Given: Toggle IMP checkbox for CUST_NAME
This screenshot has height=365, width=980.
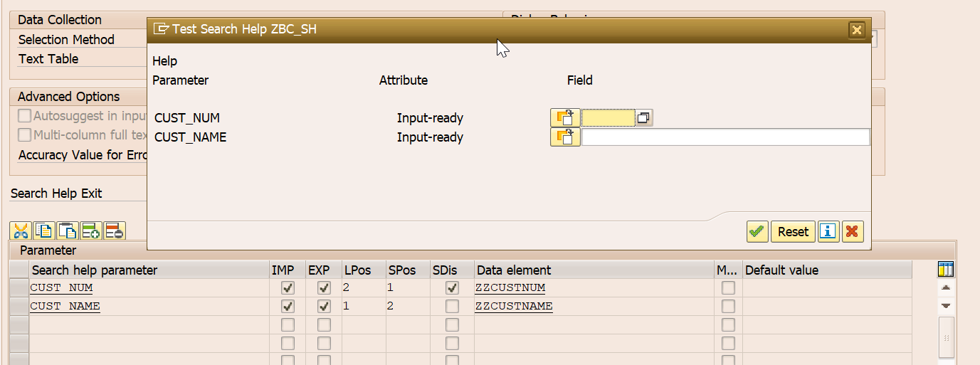Looking at the screenshot, I should coord(288,307).
